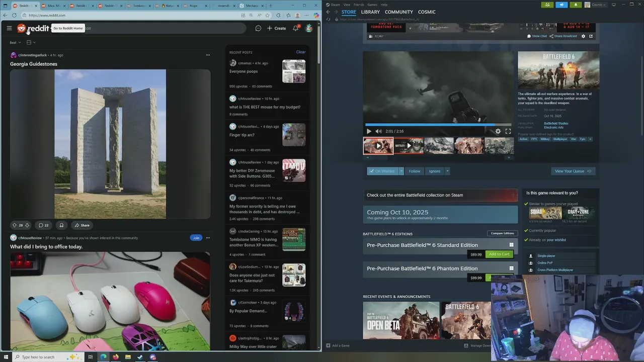Click Compare Editions button
Image resolution: width=644 pixels, height=362 pixels.
(x=502, y=233)
